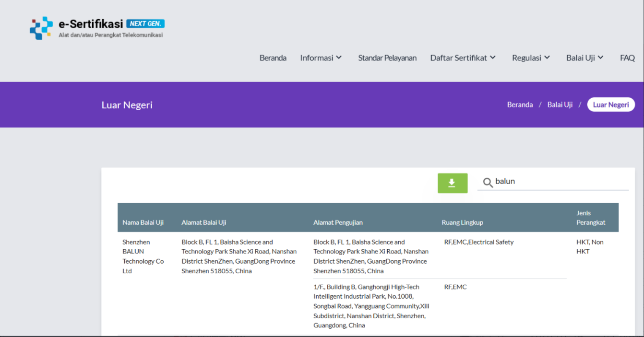
Task: Click Balai Uji breadcrumb link
Action: tap(560, 105)
